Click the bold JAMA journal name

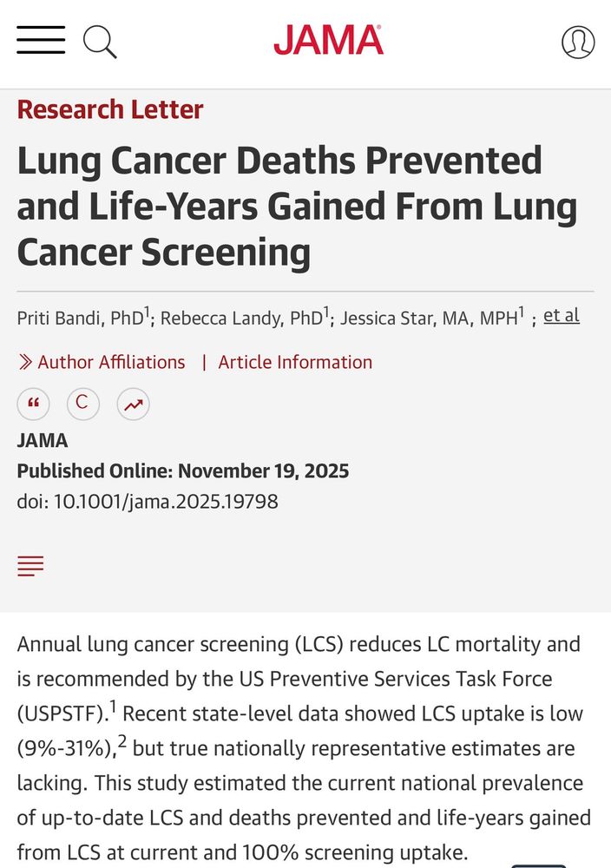click(43, 441)
